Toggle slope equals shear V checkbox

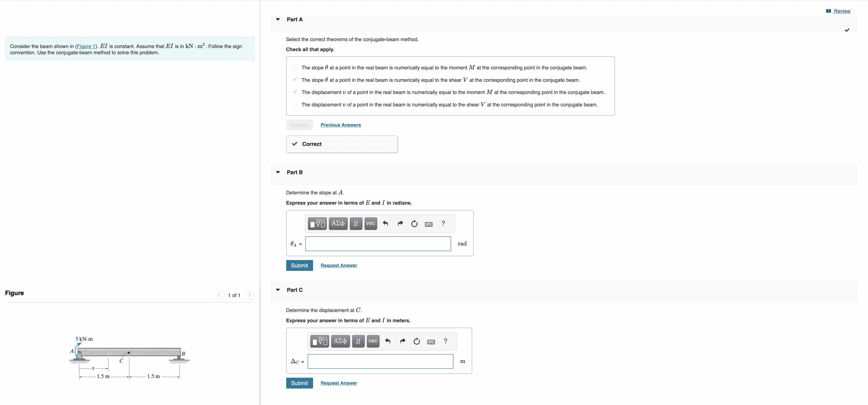point(295,79)
